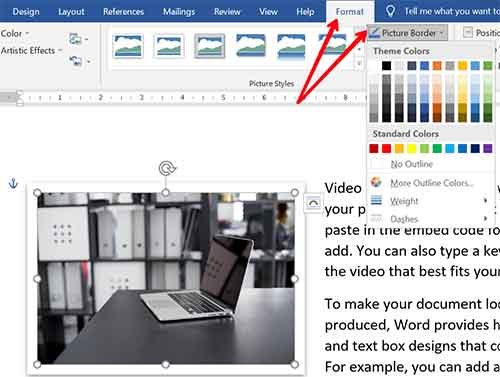Expand the Dashes submenu arrow
Screen dimensions: 500x377
click(x=486, y=219)
